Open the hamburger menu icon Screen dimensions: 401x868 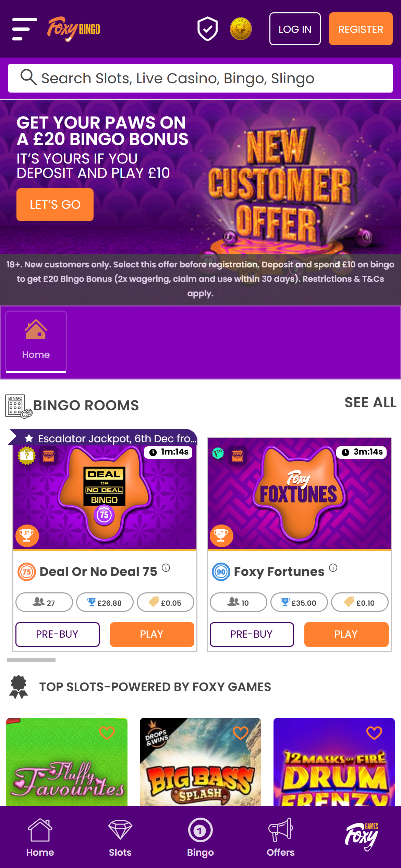click(24, 29)
